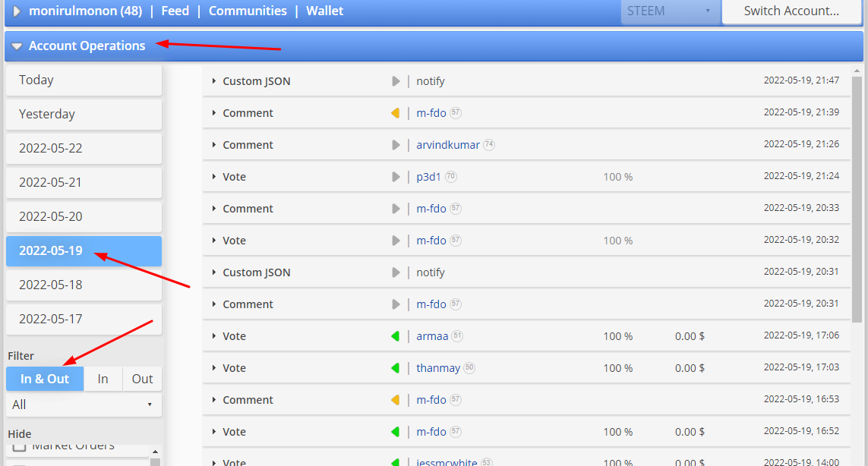Click the operations list scrollbar thumb
This screenshot has width=868, height=466.
[x=857, y=200]
